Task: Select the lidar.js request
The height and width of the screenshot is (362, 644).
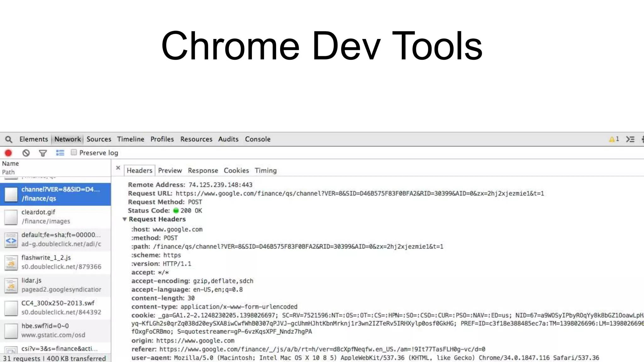Action: click(55, 285)
